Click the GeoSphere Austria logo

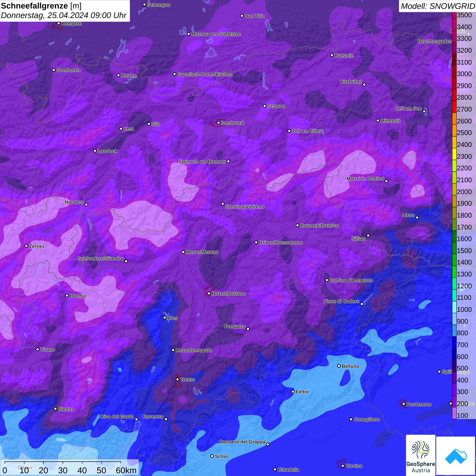421,455
